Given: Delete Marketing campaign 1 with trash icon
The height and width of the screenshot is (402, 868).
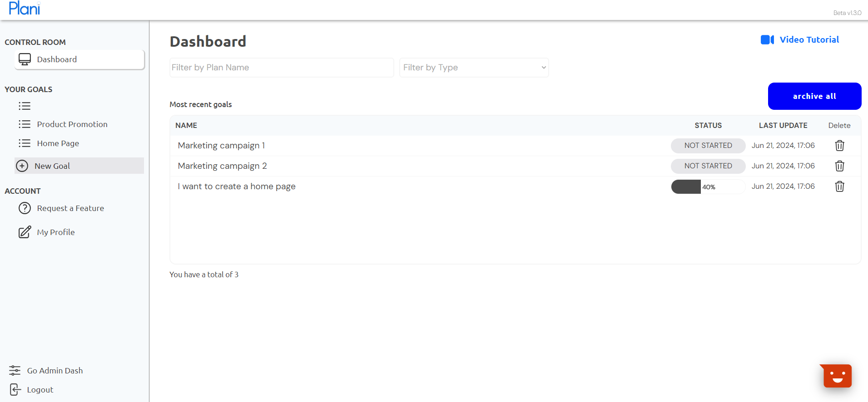Looking at the screenshot, I should (x=839, y=146).
